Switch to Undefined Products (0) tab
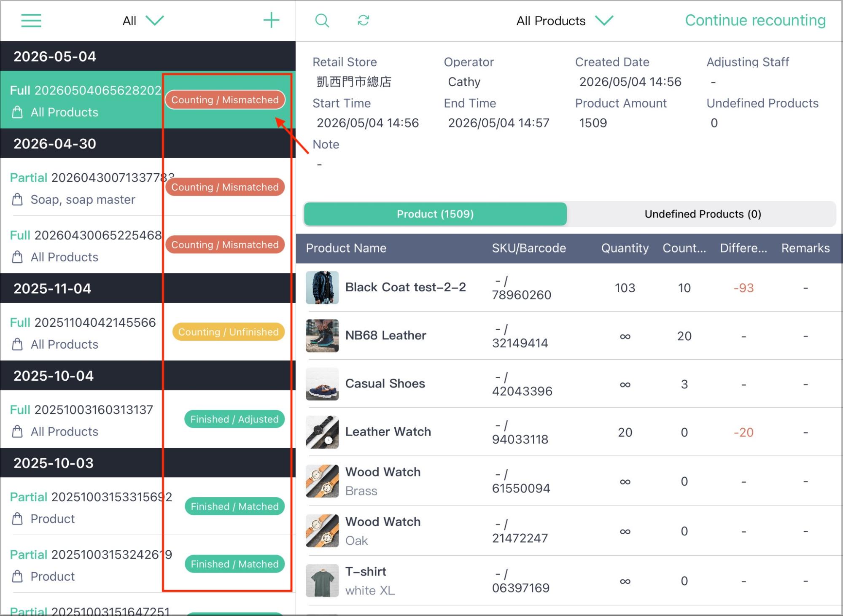 [x=703, y=214]
